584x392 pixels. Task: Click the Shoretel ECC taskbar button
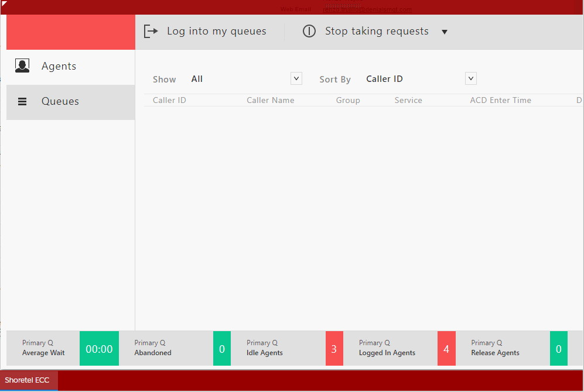coord(29,380)
